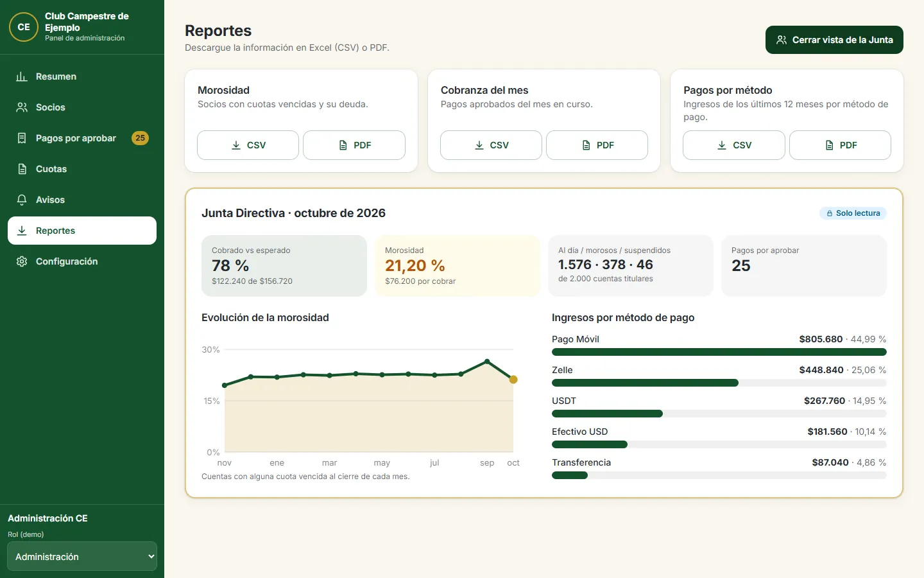The image size is (924, 578).
Task: Select the Configuración menu entry
Action: pos(82,261)
